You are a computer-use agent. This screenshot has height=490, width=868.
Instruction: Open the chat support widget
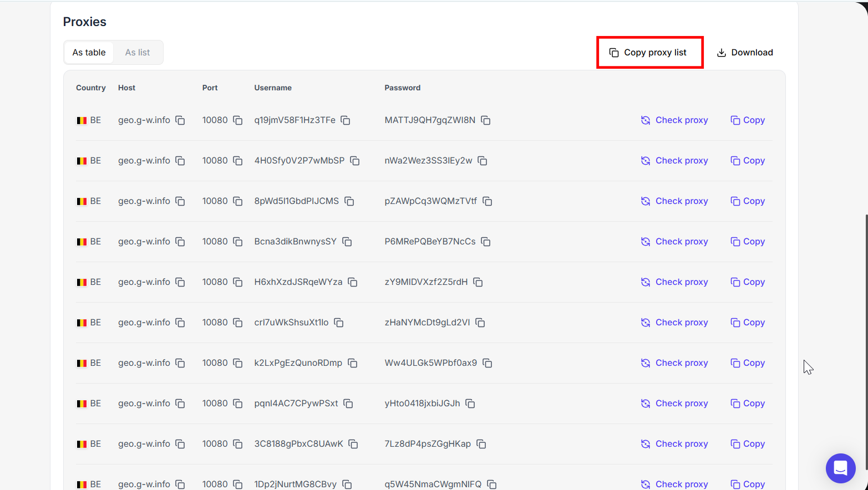(x=840, y=468)
